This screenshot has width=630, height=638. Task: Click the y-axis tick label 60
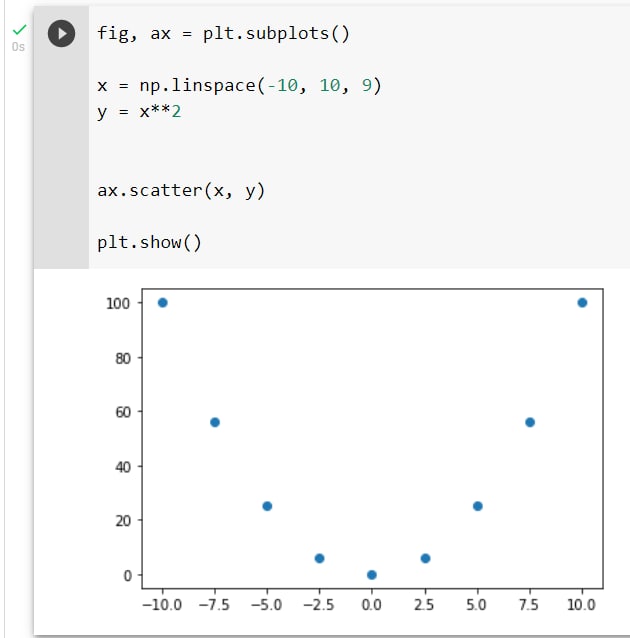tap(123, 412)
